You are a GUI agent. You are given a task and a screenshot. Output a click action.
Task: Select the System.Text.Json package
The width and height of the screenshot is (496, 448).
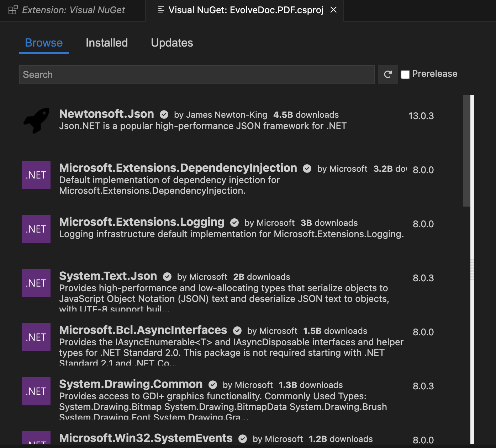[108, 276]
